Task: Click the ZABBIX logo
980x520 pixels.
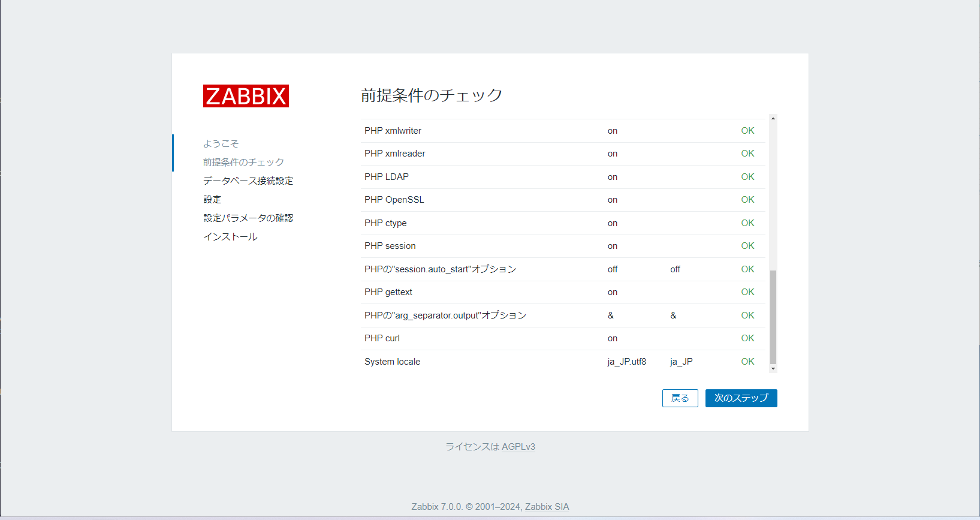Action: [x=246, y=96]
